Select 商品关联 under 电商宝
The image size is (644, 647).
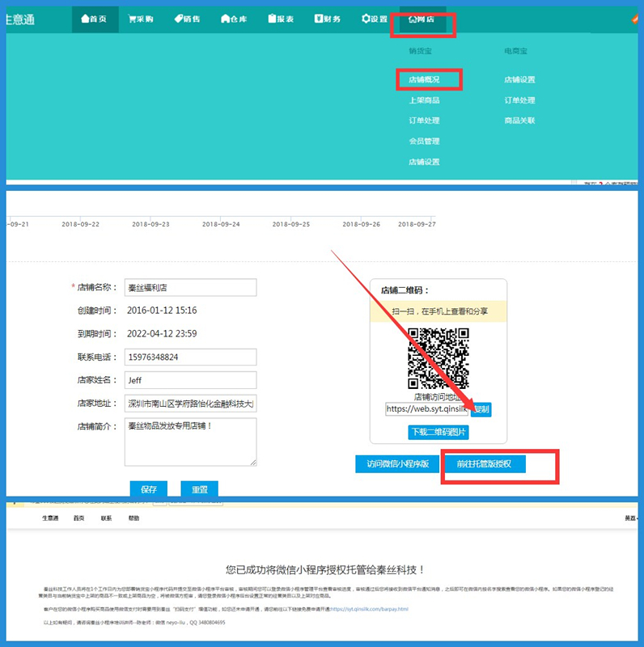[519, 121]
